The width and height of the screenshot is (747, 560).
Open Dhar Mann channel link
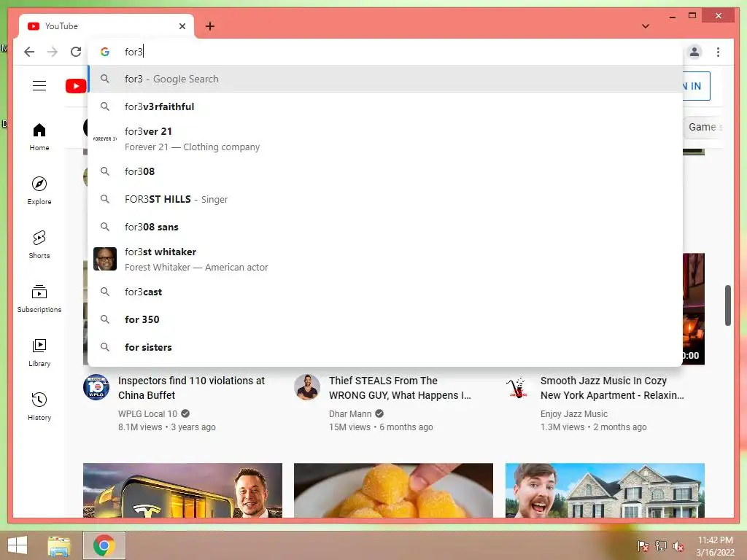(x=350, y=414)
